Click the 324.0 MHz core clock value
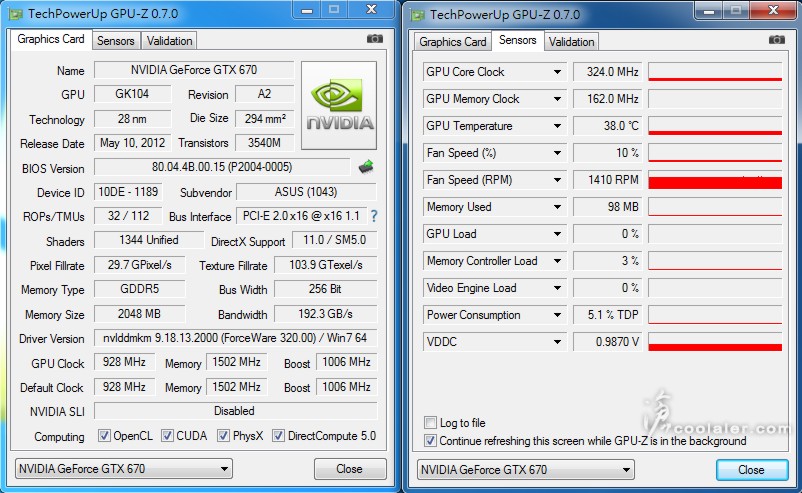 coord(607,72)
